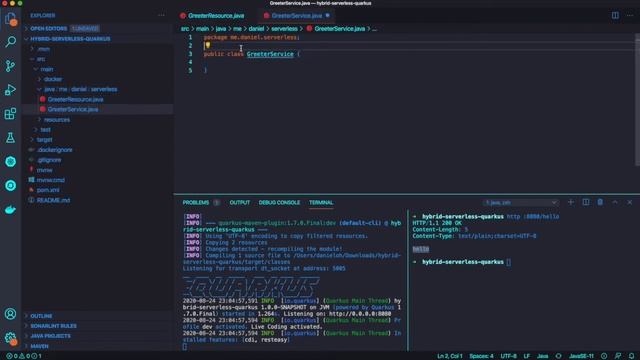Open the Search view icon
This screenshot has height=360, width=640.
pyautogui.click(x=10, y=41)
